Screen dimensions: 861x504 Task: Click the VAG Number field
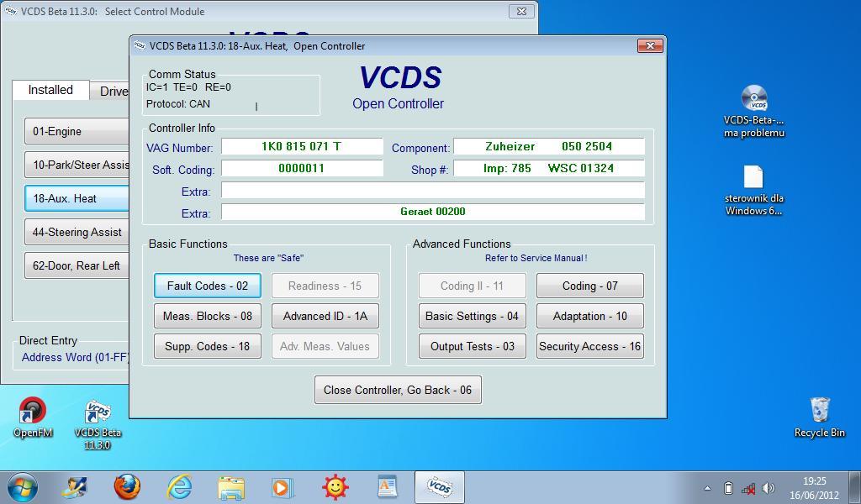[x=302, y=146]
